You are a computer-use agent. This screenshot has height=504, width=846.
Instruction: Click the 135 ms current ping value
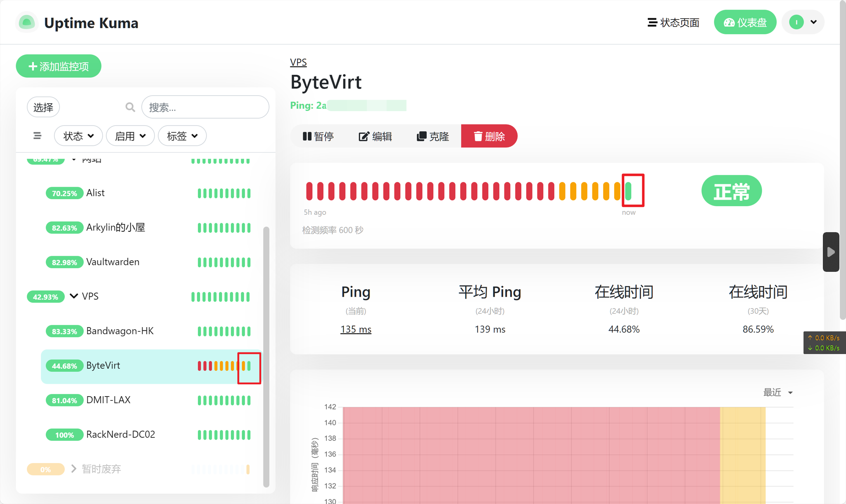(x=356, y=329)
